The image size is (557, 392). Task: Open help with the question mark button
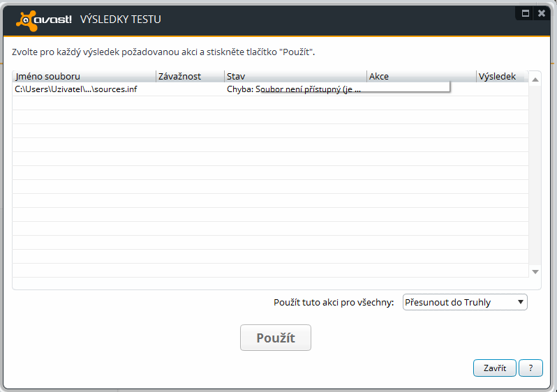coord(530,368)
